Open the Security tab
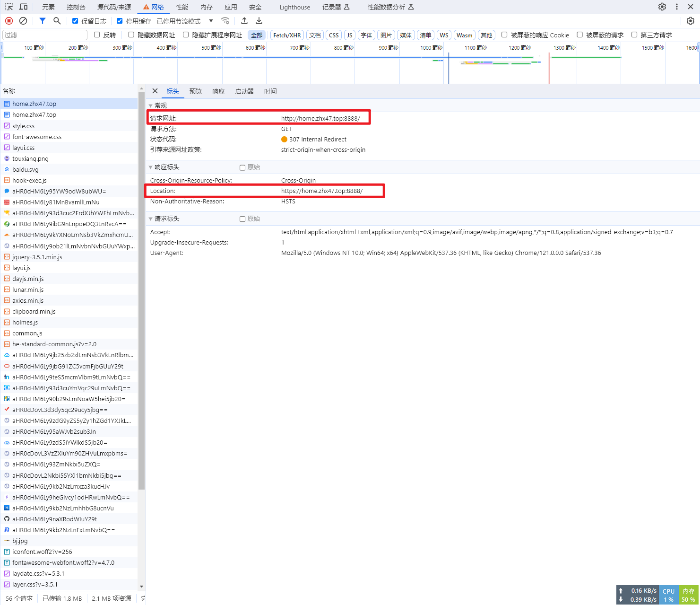The height and width of the screenshot is (605, 700). tap(255, 7)
